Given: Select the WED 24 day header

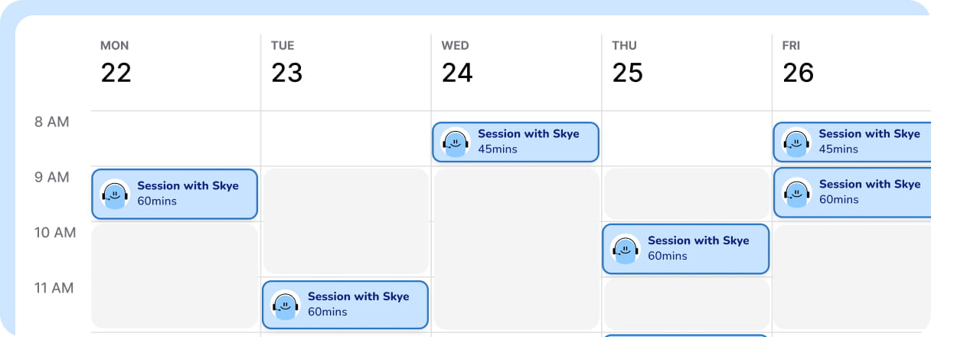Looking at the screenshot, I should tap(457, 64).
